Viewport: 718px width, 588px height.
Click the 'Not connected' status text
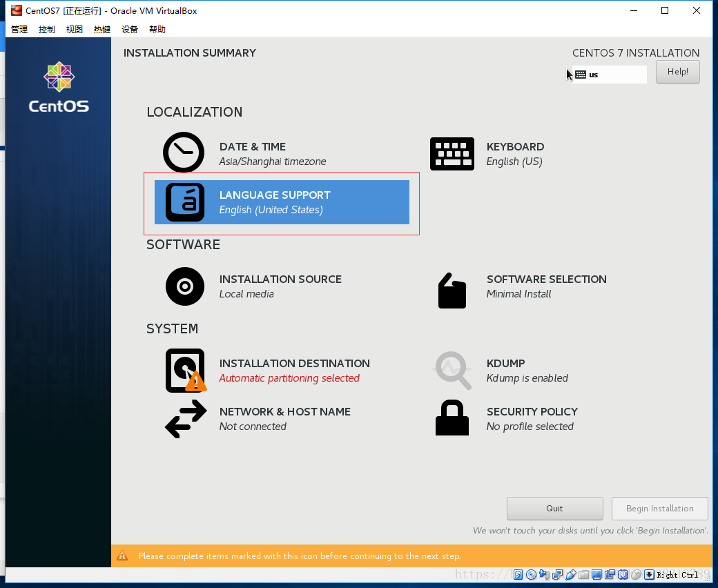click(253, 426)
